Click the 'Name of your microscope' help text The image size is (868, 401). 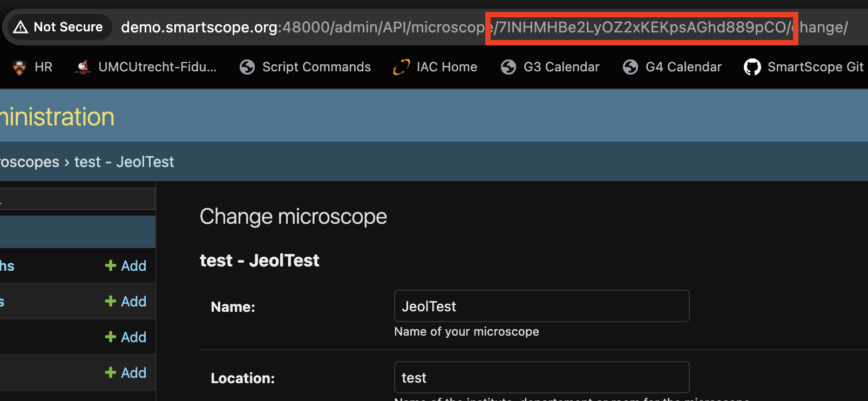[x=466, y=331]
